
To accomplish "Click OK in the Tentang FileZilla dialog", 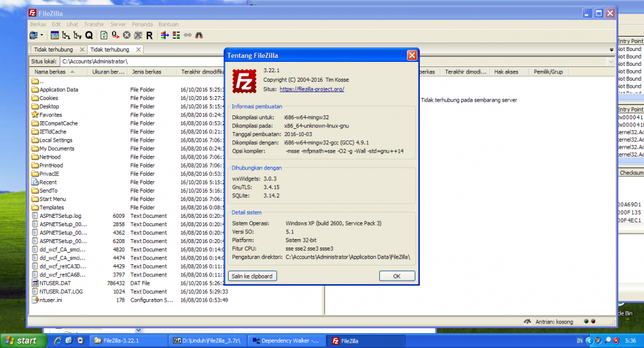I will pyautogui.click(x=397, y=276).
